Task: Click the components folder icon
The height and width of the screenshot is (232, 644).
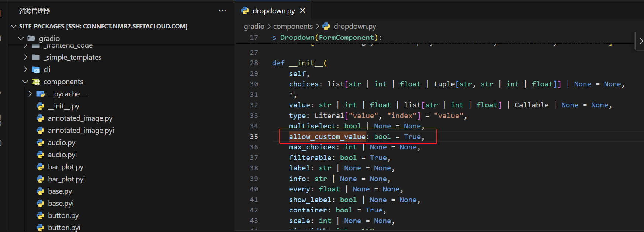Action: 36,82
